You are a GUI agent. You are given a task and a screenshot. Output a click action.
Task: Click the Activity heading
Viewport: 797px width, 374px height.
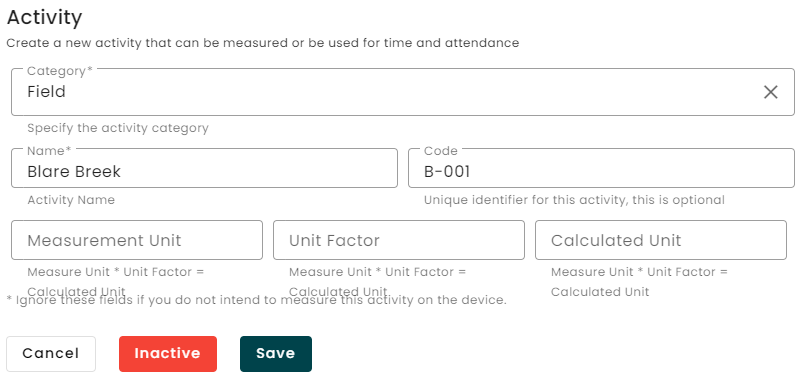(44, 17)
